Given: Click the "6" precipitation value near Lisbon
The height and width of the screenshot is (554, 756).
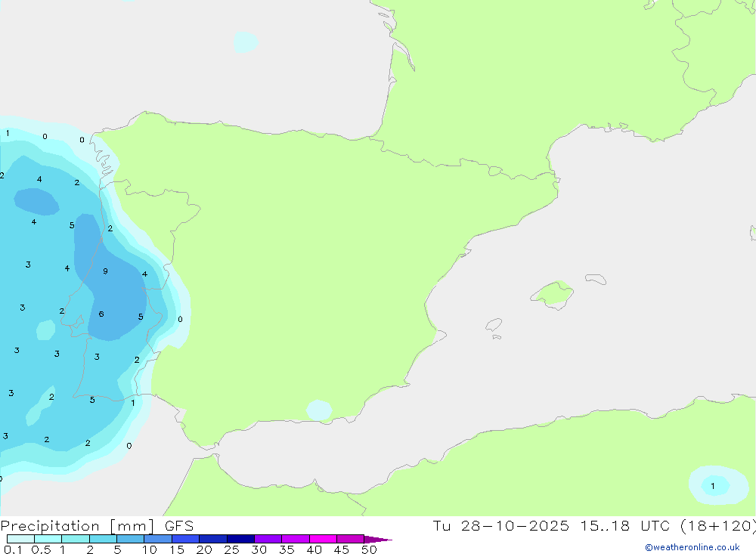Looking at the screenshot, I should click(x=101, y=314).
